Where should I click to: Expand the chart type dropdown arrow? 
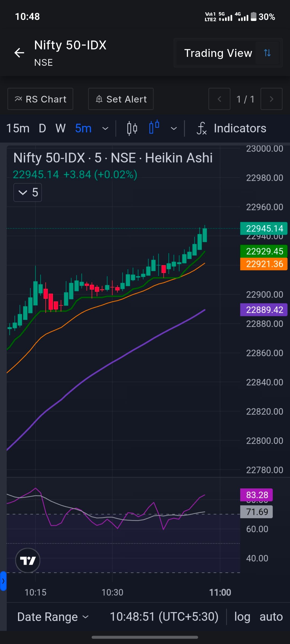[174, 129]
